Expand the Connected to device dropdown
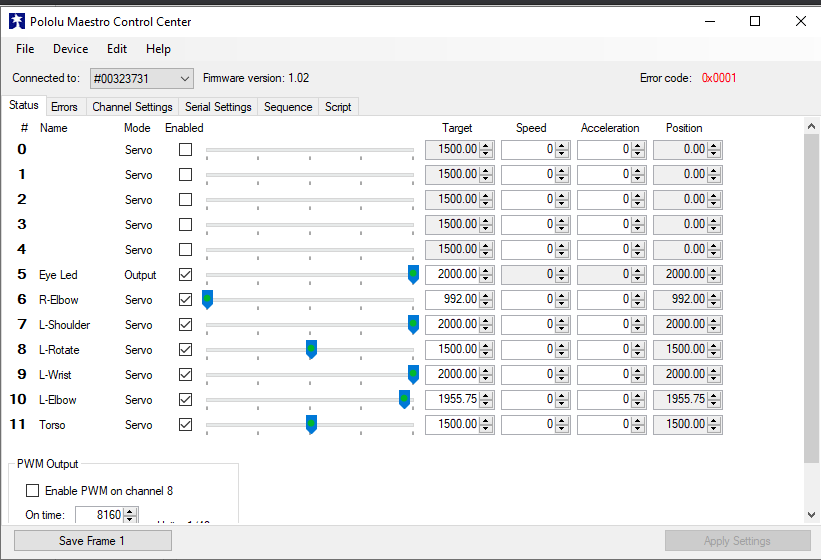821x560 pixels. [141, 79]
